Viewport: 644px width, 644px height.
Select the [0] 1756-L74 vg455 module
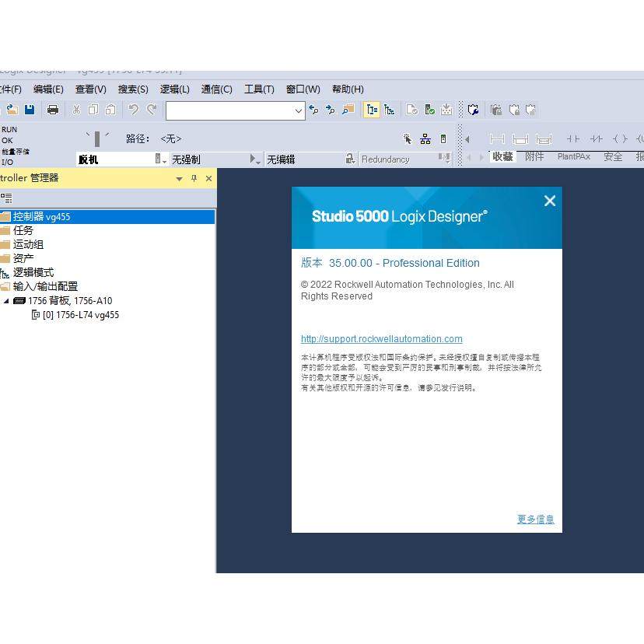pyautogui.click(x=81, y=315)
